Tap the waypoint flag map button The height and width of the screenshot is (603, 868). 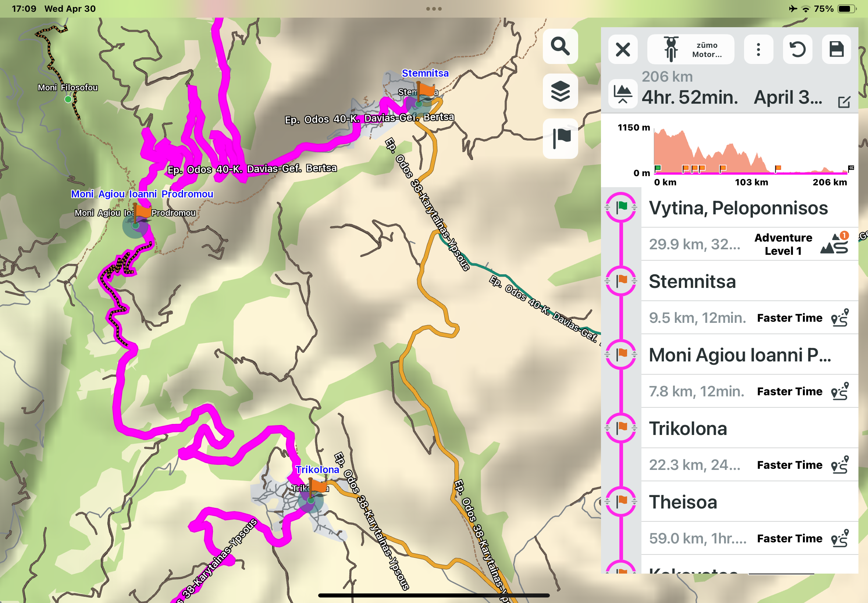click(x=560, y=138)
